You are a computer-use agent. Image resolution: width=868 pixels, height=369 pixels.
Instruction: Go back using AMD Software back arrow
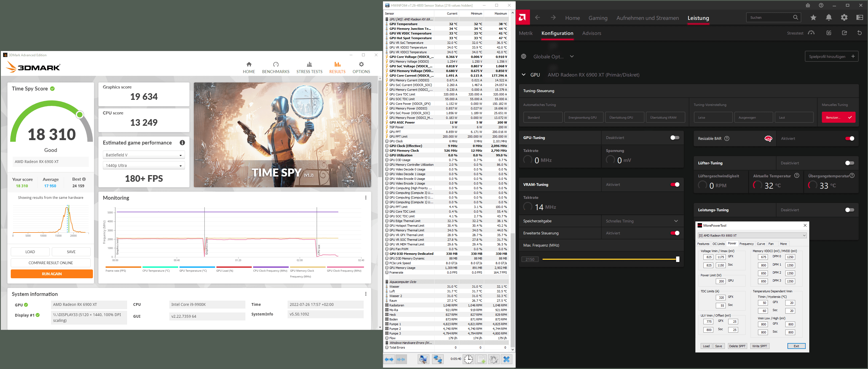tap(537, 18)
